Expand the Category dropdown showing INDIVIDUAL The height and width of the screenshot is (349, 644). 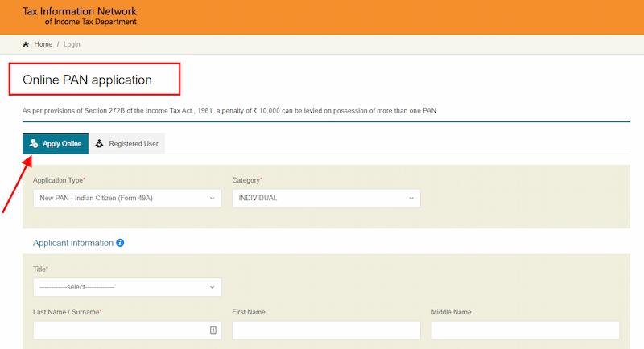pyautogui.click(x=325, y=198)
